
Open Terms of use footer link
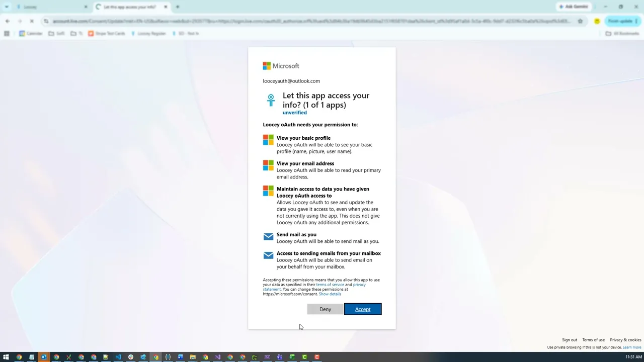(594, 340)
